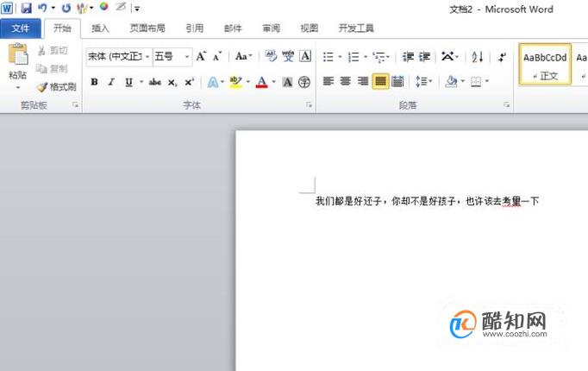Toggle Justify alignment
The width and height of the screenshot is (588, 371).
pos(380,81)
